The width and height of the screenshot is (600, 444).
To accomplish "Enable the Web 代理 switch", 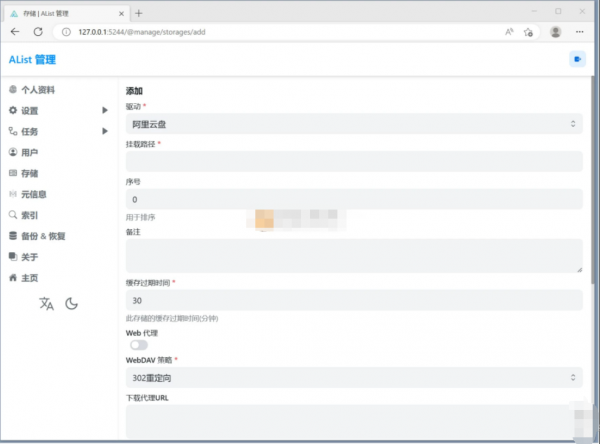I will pyautogui.click(x=139, y=345).
